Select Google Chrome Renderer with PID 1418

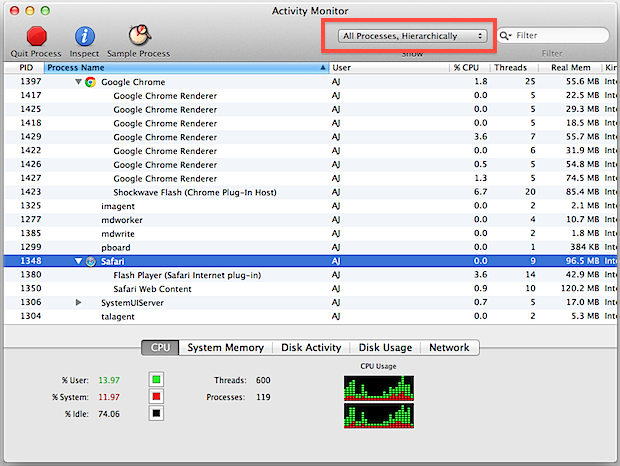pyautogui.click(x=310, y=123)
